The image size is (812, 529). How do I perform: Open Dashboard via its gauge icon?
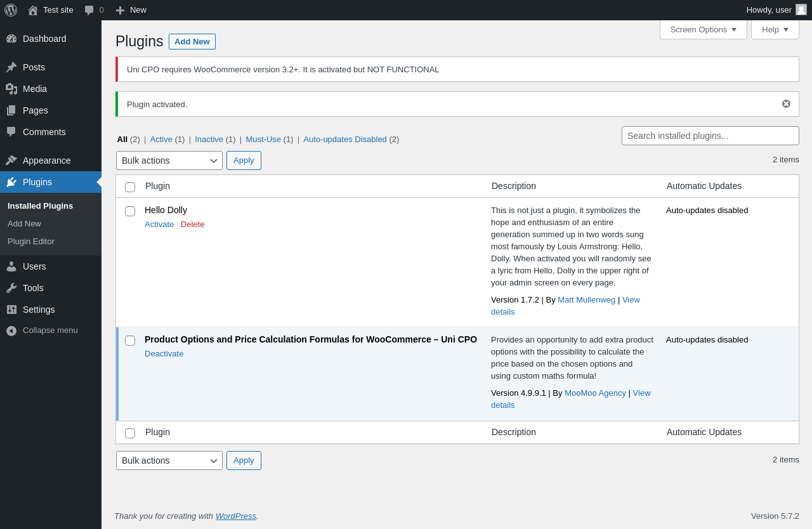click(x=11, y=39)
